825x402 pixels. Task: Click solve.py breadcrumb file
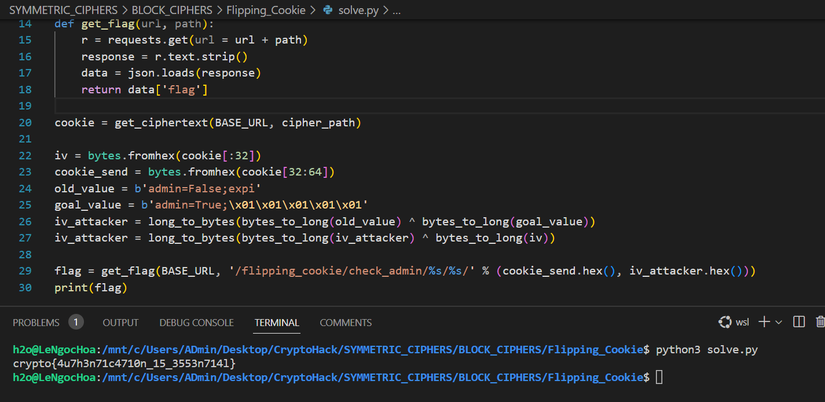click(358, 9)
